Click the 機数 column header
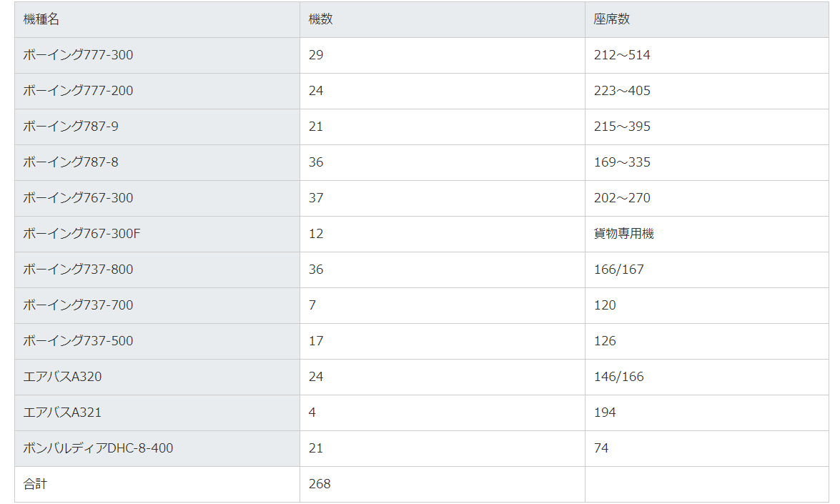 pos(320,19)
